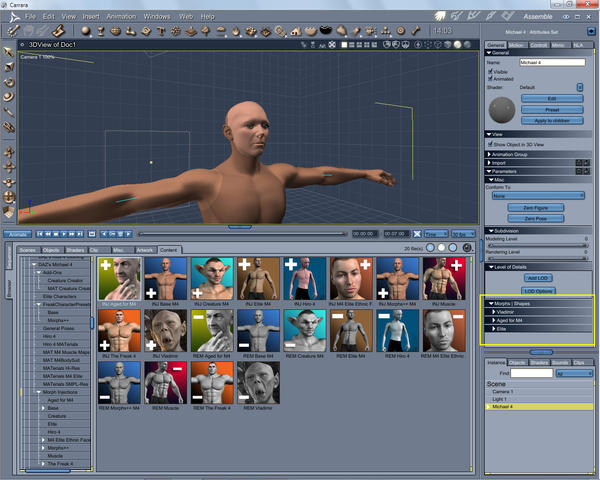
Task: Click the hand icon in the room switcher
Action: (x=440, y=16)
